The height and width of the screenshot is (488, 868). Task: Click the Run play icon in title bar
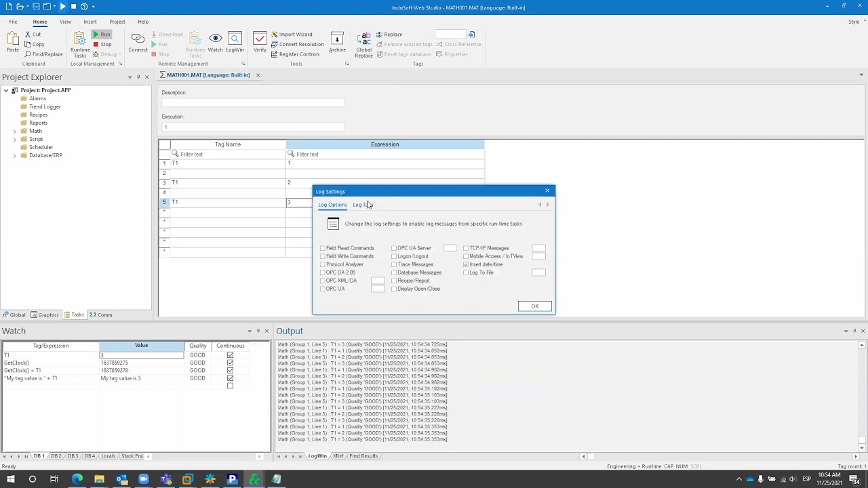(62, 7)
